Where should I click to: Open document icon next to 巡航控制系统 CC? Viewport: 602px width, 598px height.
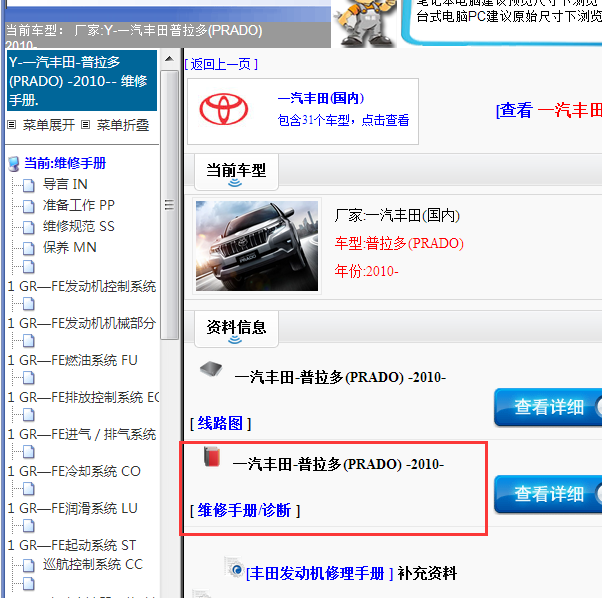click(28, 565)
